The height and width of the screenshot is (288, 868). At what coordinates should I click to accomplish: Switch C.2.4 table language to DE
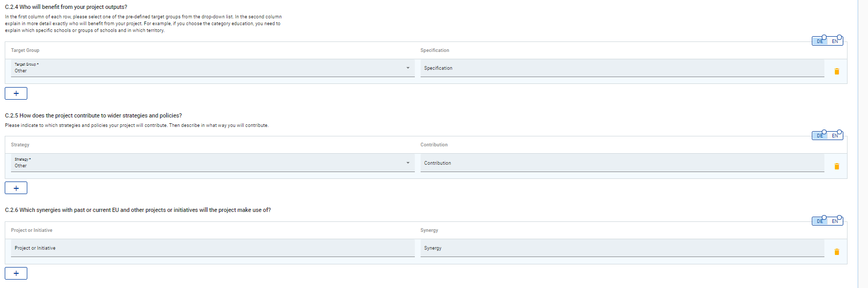click(x=820, y=41)
